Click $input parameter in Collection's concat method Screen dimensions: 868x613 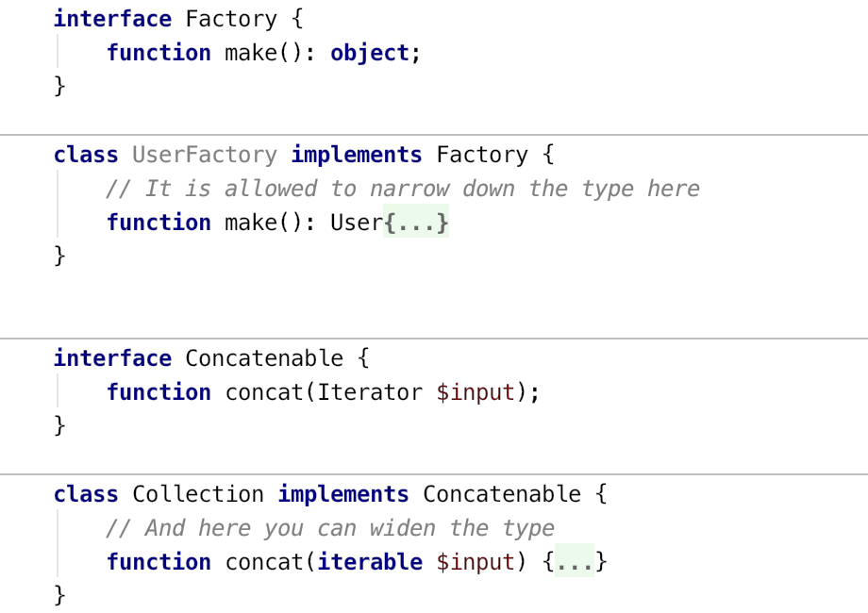point(476,562)
